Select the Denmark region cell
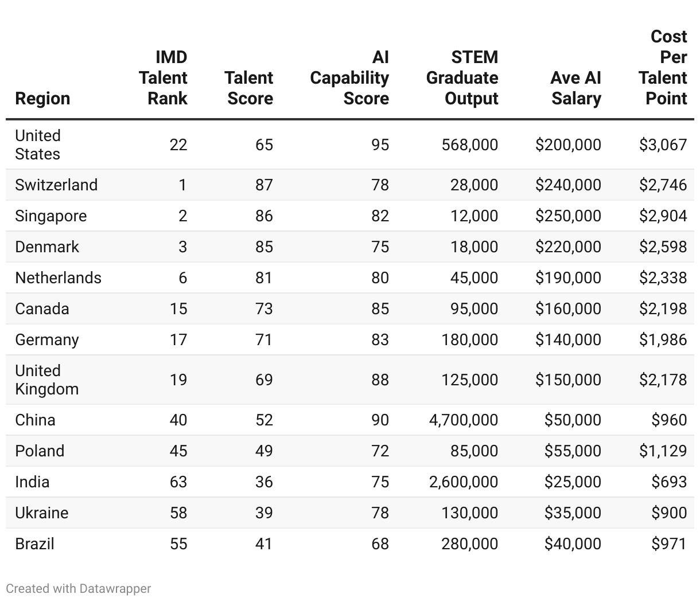 [47, 247]
